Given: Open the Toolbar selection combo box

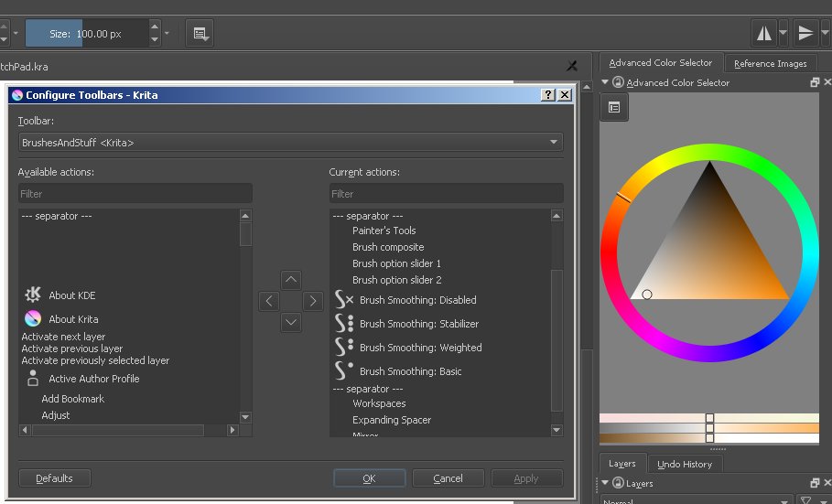Looking at the screenshot, I should [x=291, y=142].
